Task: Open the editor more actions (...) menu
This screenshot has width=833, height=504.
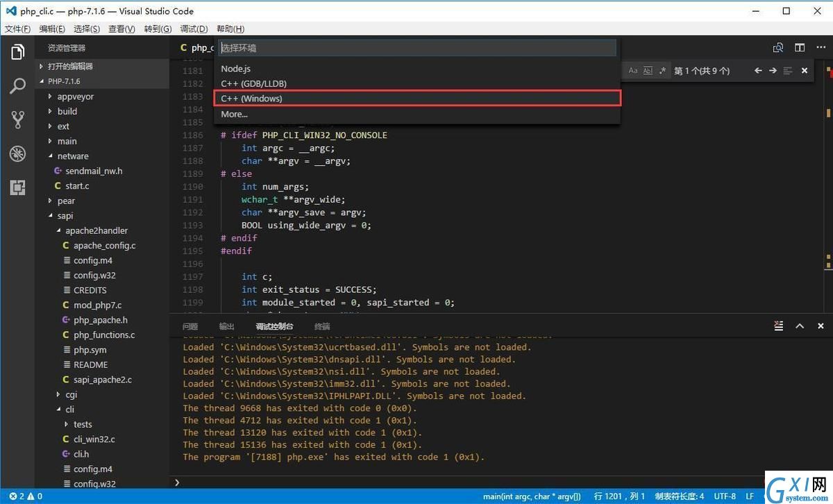Action: [821, 48]
